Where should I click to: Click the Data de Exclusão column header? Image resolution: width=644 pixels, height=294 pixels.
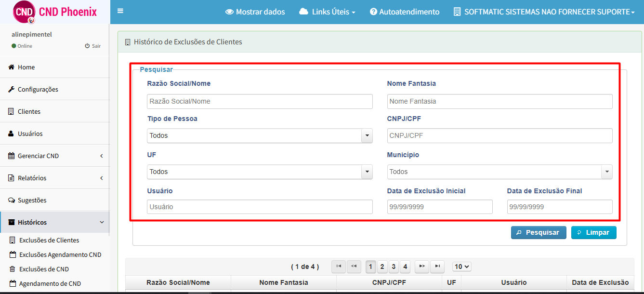coord(600,282)
